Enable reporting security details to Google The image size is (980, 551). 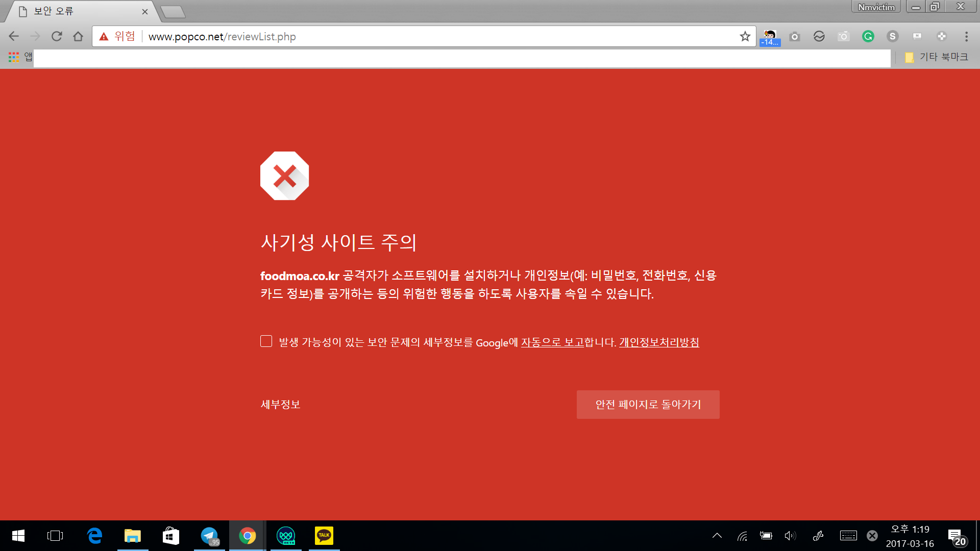click(266, 341)
